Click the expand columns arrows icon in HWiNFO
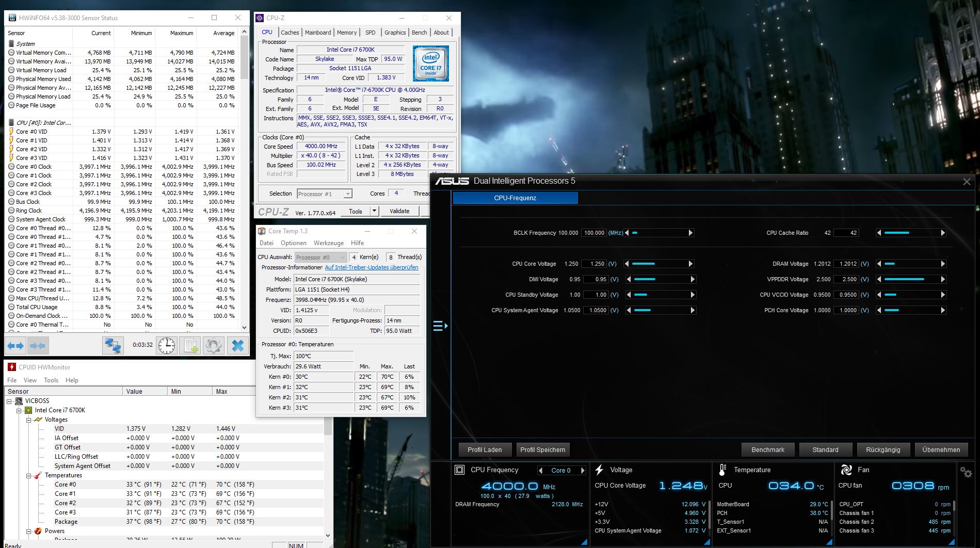 pos(15,345)
